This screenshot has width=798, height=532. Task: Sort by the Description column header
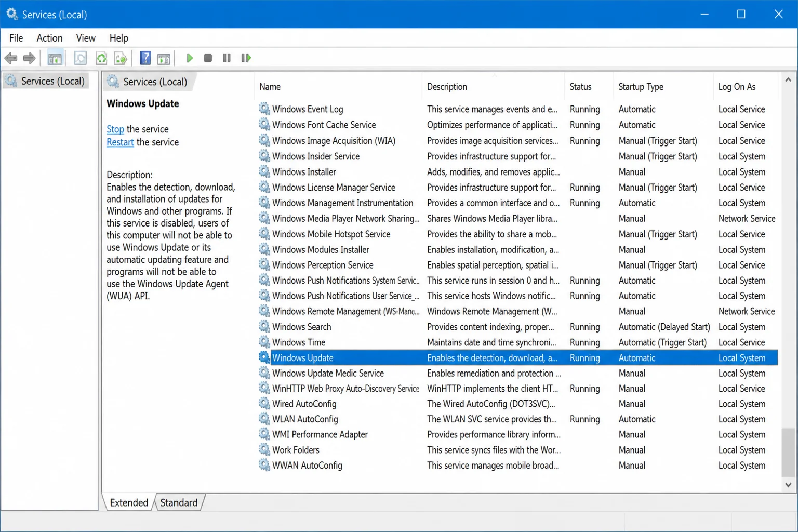[493, 87]
